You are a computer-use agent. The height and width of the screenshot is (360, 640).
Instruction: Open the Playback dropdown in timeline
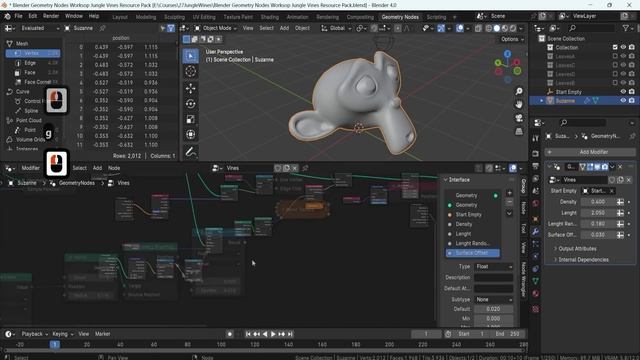[x=34, y=334]
